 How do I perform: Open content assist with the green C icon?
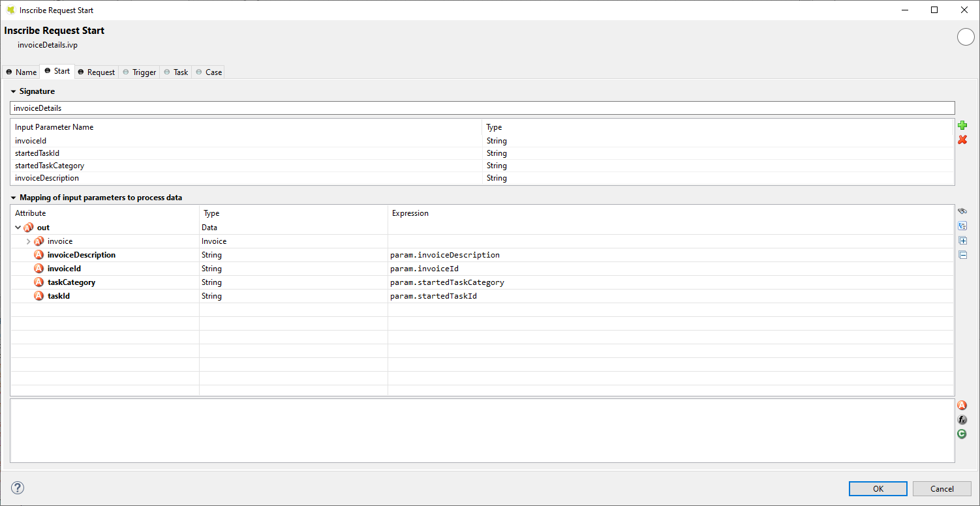[962, 434]
